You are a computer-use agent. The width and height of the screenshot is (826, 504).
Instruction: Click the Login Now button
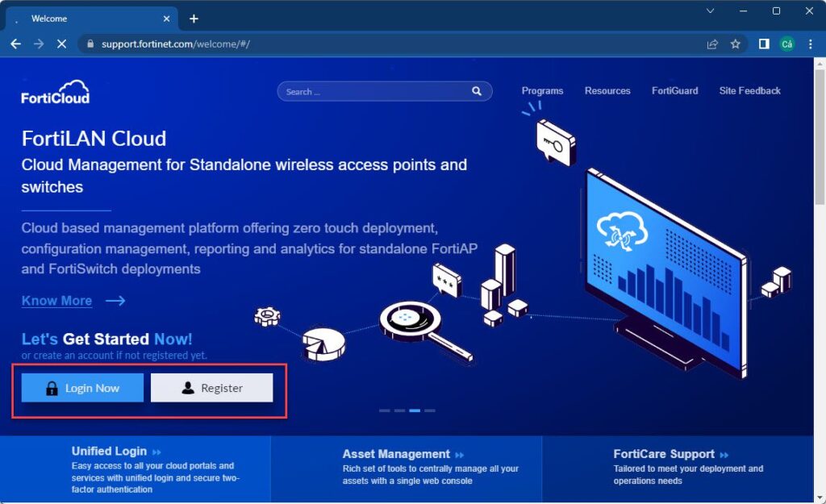(82, 388)
